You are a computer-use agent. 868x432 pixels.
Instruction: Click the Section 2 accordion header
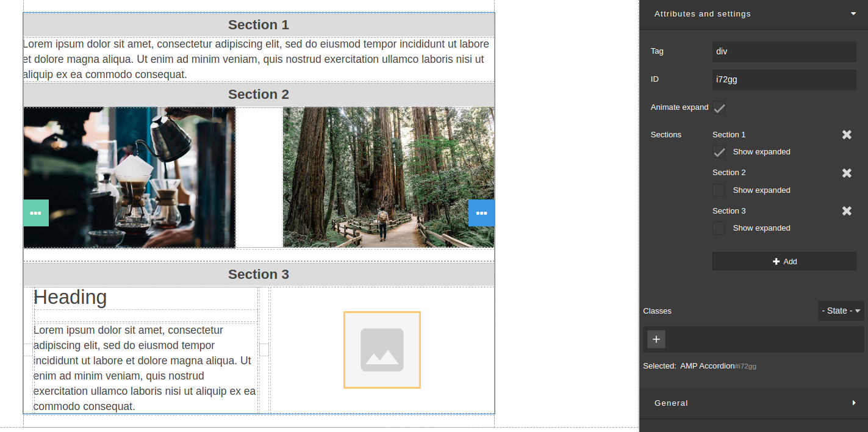tap(259, 95)
